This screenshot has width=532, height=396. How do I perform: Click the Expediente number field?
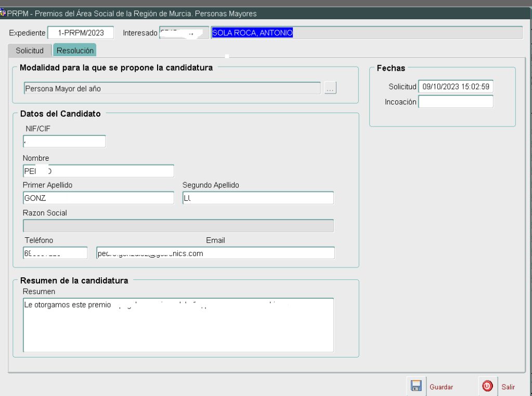81,33
